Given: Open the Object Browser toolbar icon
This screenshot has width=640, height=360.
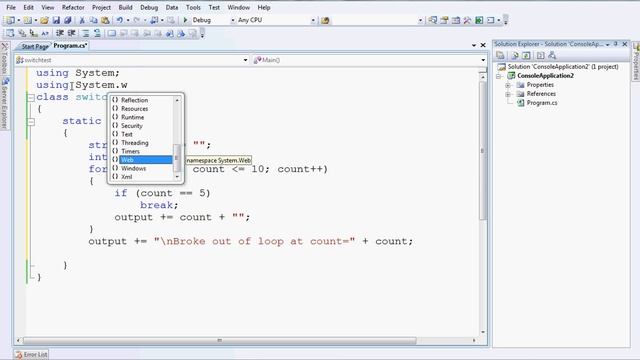Looking at the screenshot, I should tap(456, 20).
